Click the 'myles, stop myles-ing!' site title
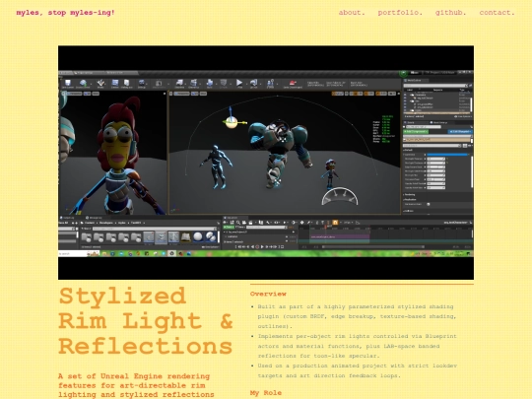This screenshot has height=399, width=532. 65,13
